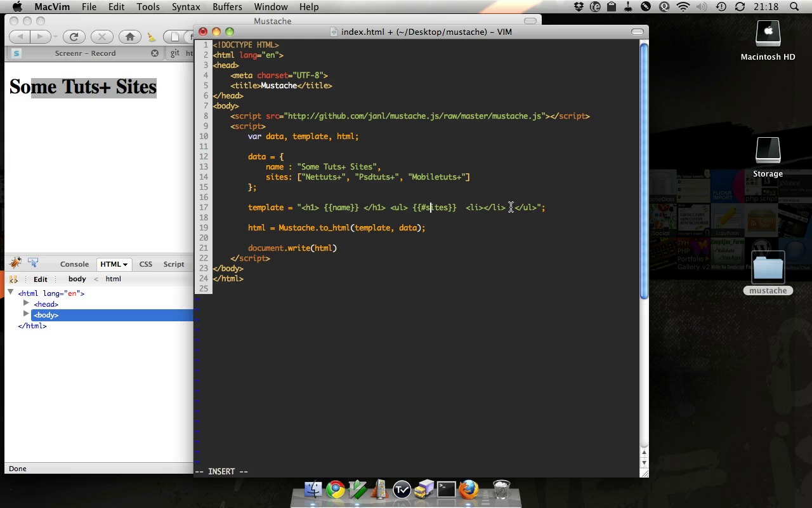This screenshot has width=812, height=508.
Task: Open the Firebug bug icon menu
Action: 16,263
